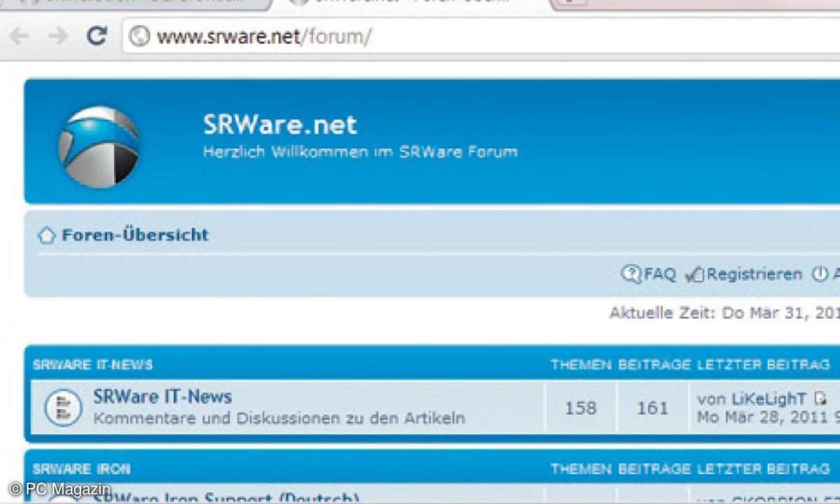Open the Registrieren link
This screenshot has height=504, width=840.
(x=754, y=274)
